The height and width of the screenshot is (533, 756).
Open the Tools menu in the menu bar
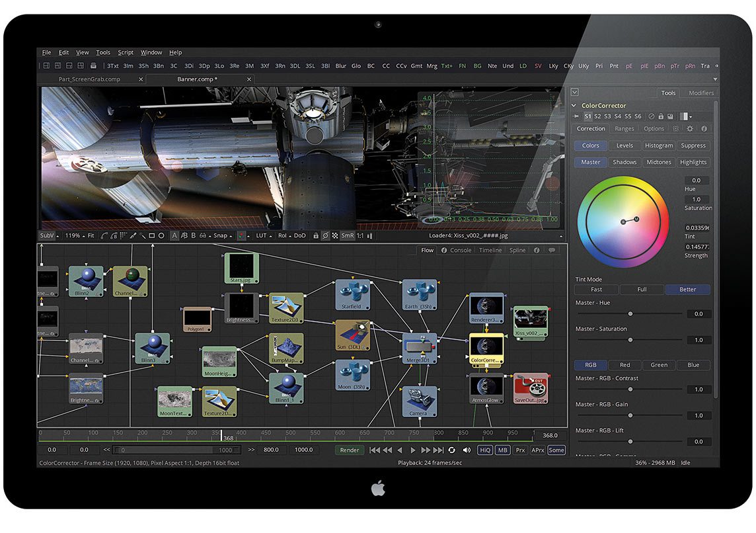[103, 52]
